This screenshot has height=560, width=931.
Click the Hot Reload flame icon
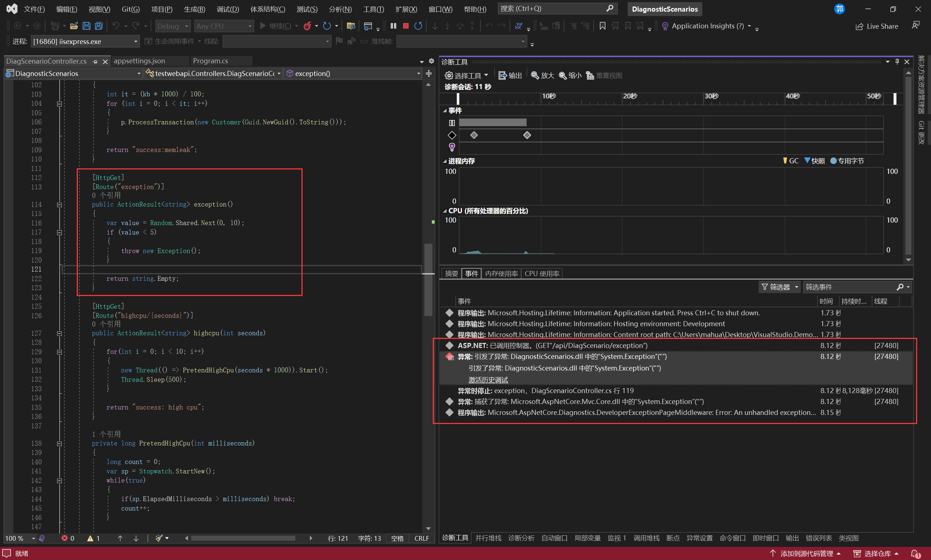point(308,26)
